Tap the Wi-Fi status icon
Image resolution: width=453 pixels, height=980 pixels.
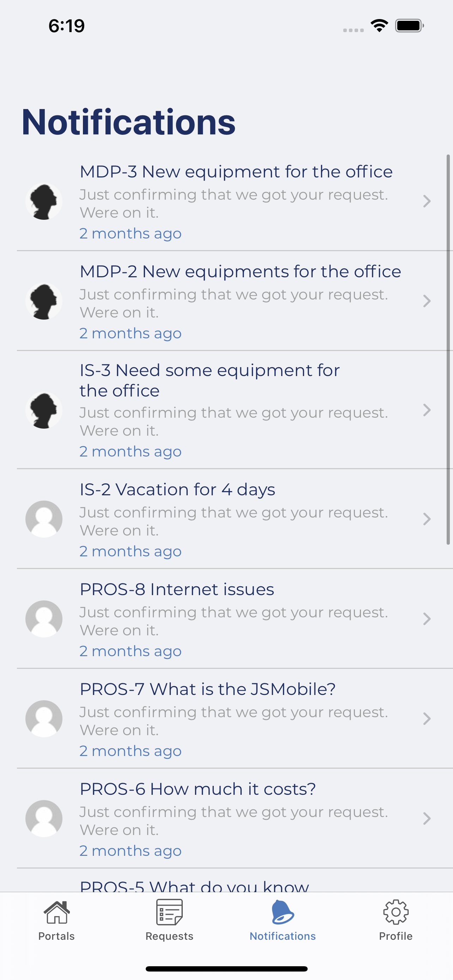point(379,25)
